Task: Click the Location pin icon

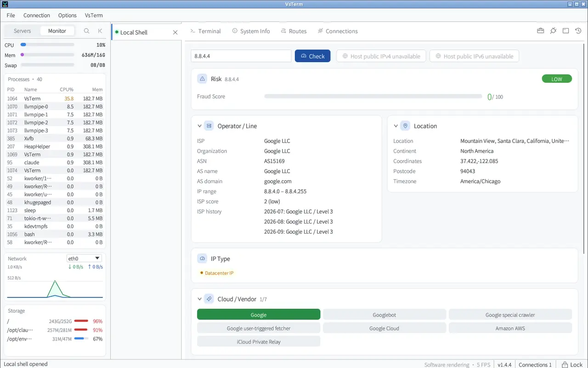Action: pyautogui.click(x=405, y=126)
